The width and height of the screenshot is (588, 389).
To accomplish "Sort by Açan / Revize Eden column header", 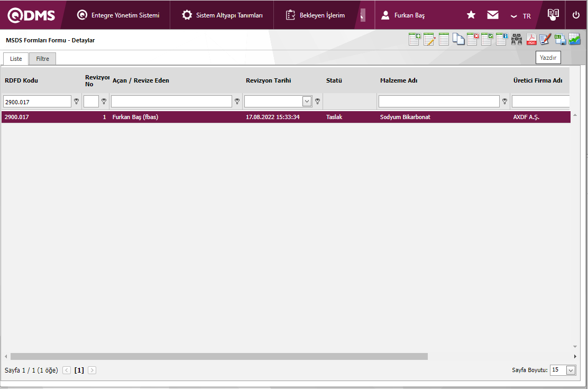I will 141,80.
